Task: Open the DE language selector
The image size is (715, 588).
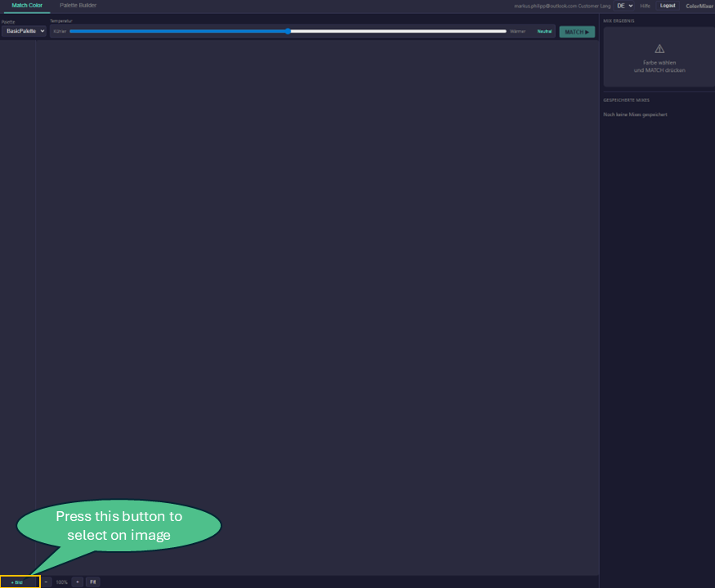Action: 625,6
